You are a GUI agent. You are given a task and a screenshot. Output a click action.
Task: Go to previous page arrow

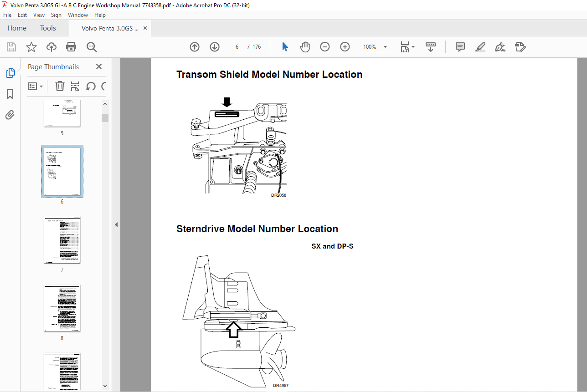pyautogui.click(x=195, y=47)
